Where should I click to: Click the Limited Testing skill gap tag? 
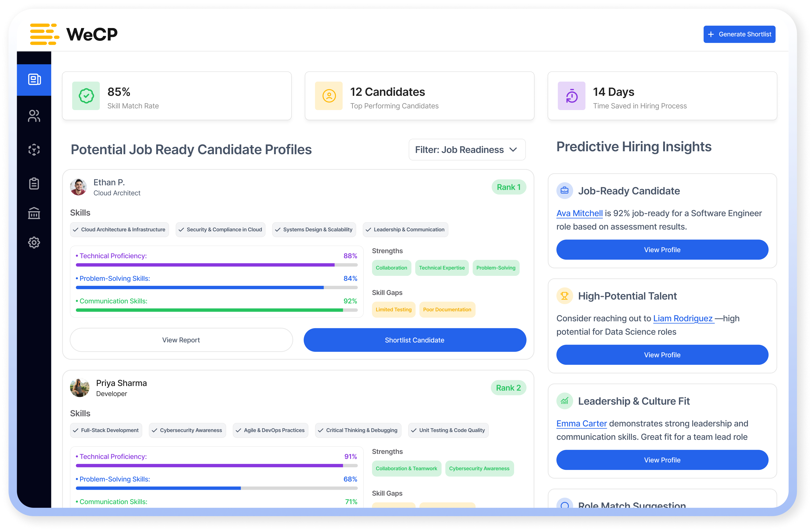click(x=393, y=310)
